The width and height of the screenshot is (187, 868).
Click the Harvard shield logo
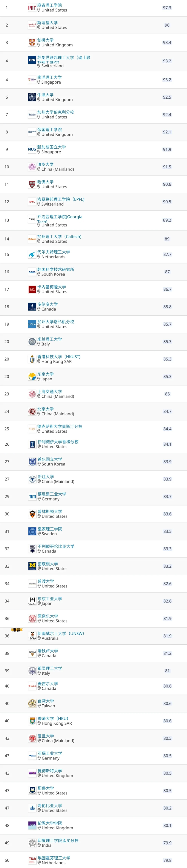pyautogui.click(x=32, y=184)
